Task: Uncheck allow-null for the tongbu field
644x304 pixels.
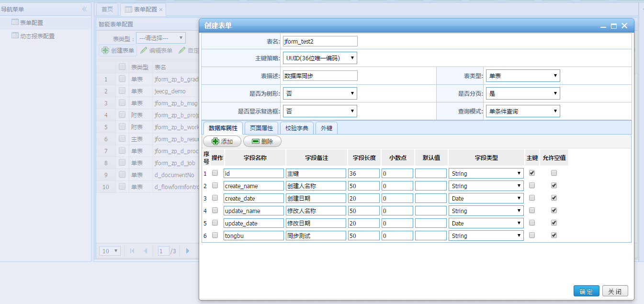Action: [554, 235]
